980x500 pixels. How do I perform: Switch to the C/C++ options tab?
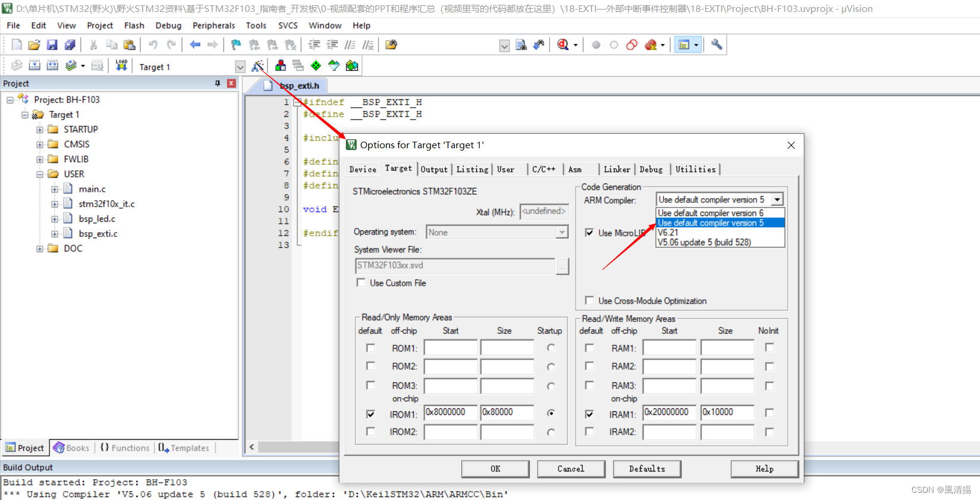[x=544, y=170]
